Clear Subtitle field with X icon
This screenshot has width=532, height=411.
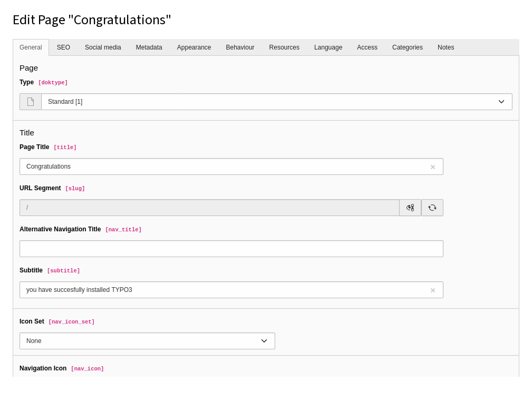coord(432,290)
